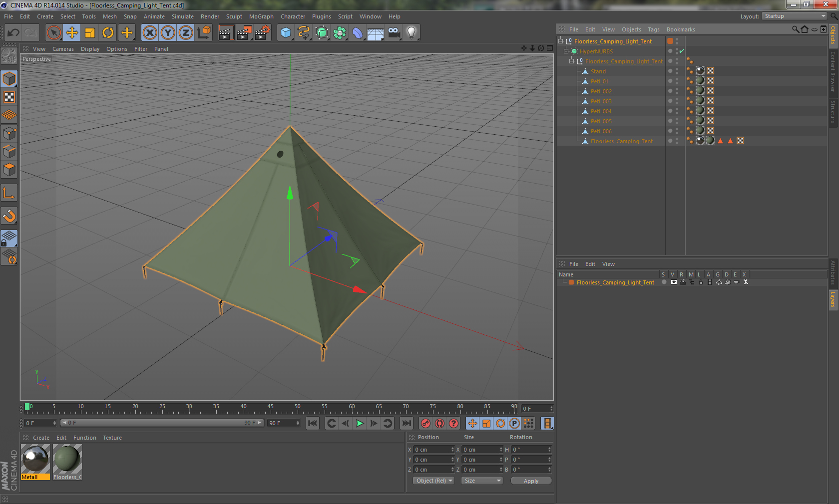Open Material Manager Function menu
The image size is (839, 504).
[x=85, y=438]
